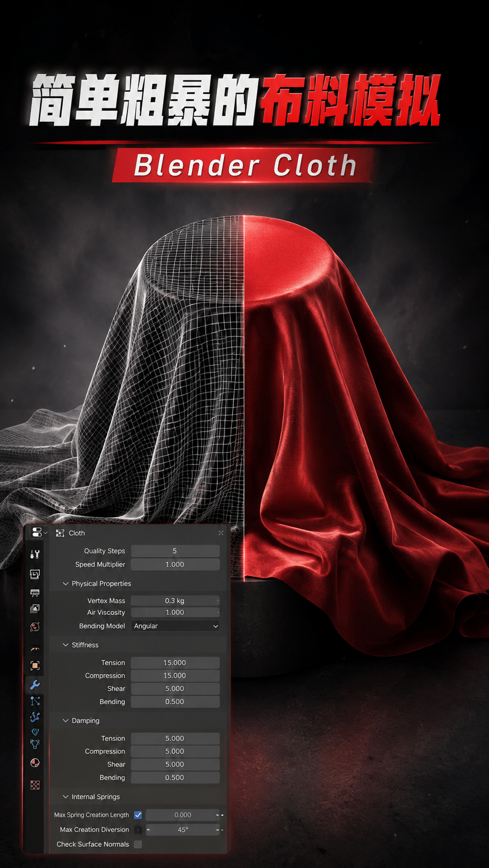Open the editor type selector icon
Viewport: 489px width, 868px height.
[39, 533]
